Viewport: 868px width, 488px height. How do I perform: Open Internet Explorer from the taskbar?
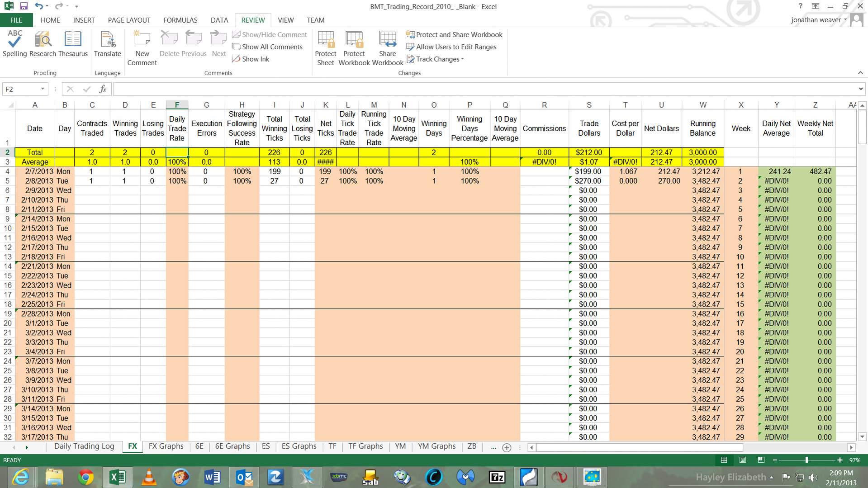[21, 477]
